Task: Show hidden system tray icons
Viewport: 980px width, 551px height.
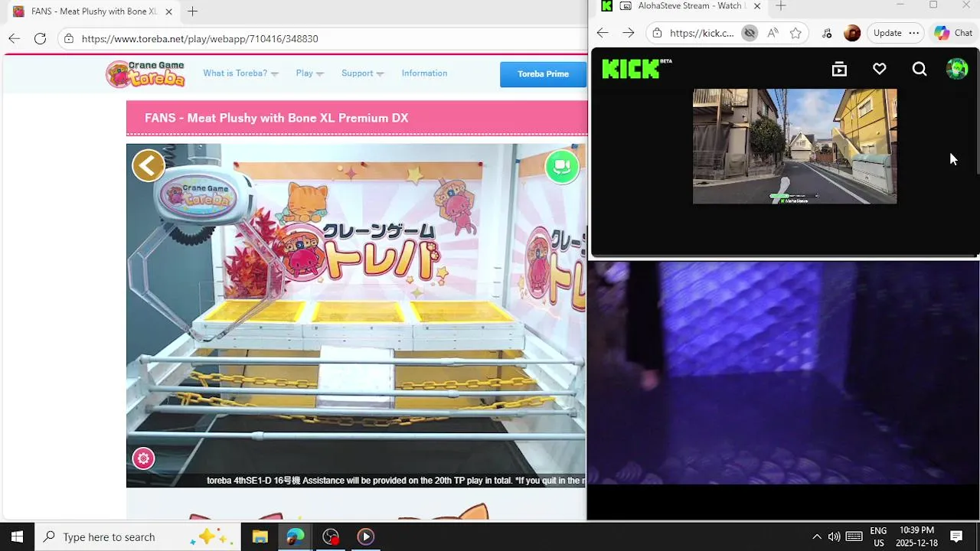Action: point(816,536)
